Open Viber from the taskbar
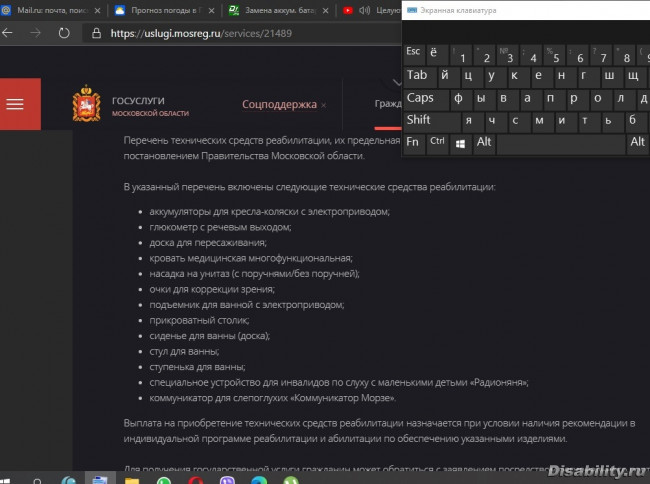 227,480
